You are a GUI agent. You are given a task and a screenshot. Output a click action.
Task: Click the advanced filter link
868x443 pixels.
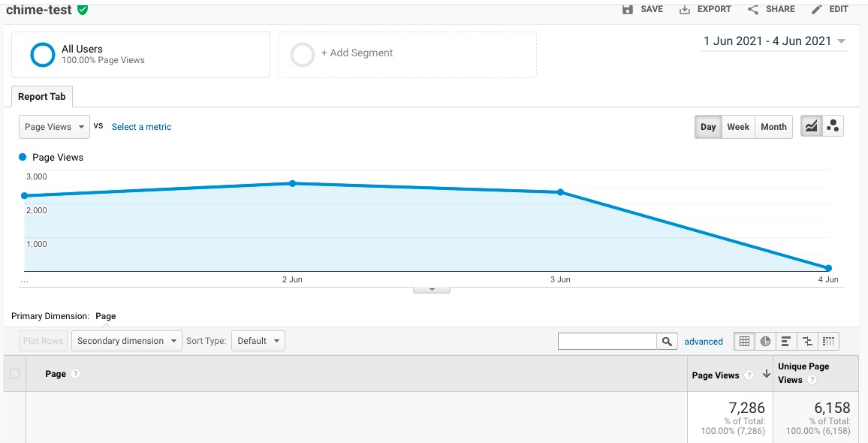pos(704,342)
